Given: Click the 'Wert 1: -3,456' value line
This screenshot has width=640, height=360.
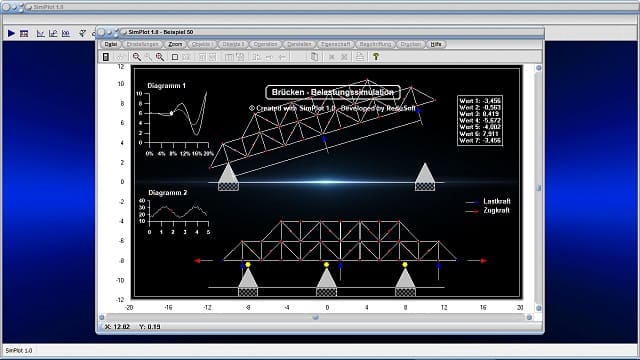Looking at the screenshot, I should pos(480,100).
